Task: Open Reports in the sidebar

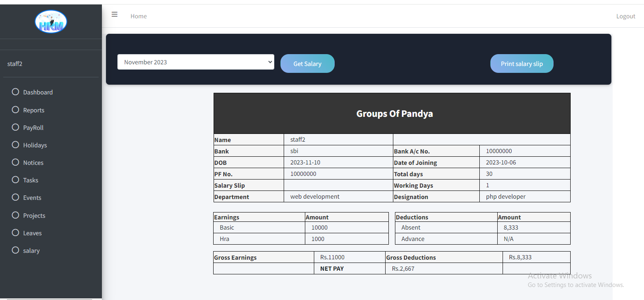Action: pyautogui.click(x=34, y=110)
